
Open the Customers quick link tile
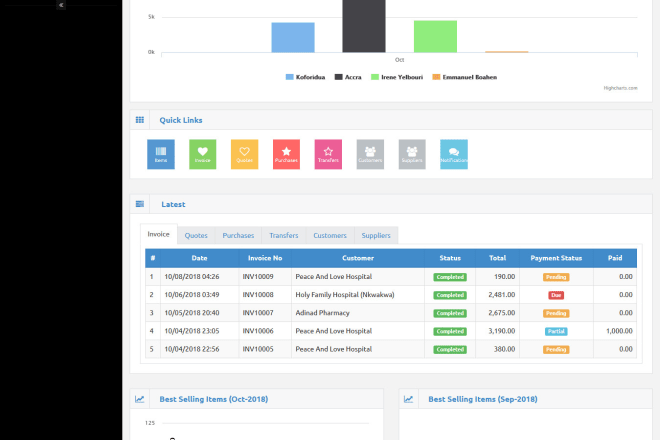[x=370, y=154]
